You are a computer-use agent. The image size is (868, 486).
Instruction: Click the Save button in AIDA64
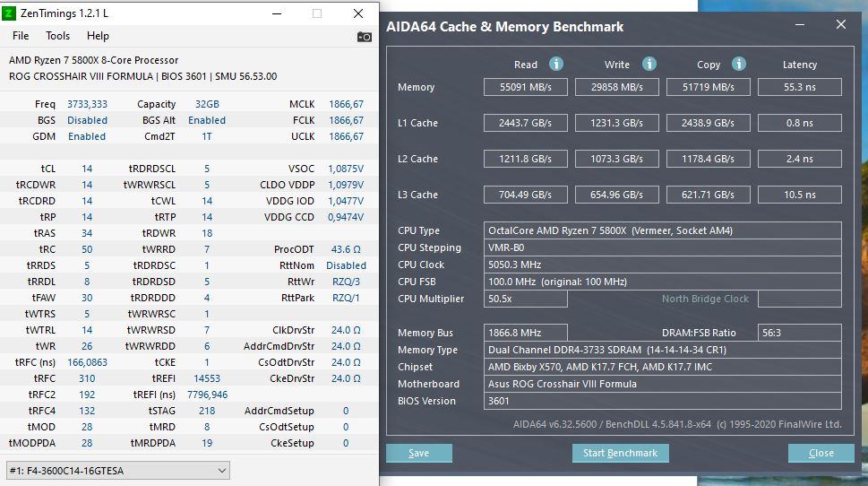click(419, 454)
